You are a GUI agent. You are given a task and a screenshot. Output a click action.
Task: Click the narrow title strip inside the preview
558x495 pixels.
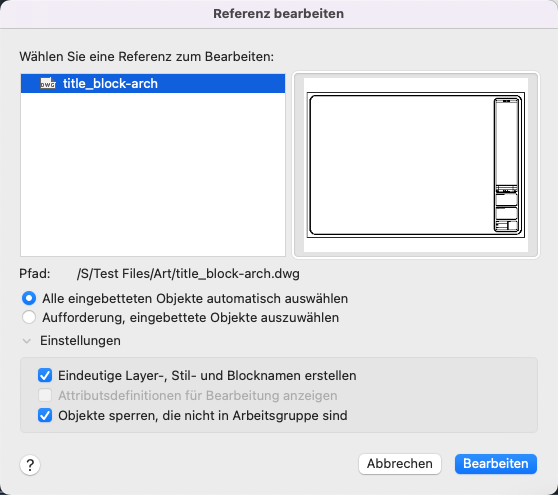coord(506,165)
